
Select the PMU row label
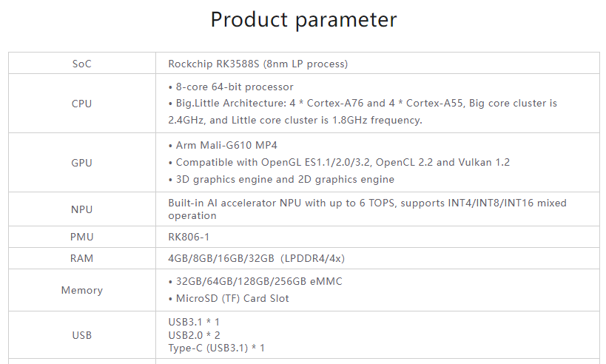point(81,237)
